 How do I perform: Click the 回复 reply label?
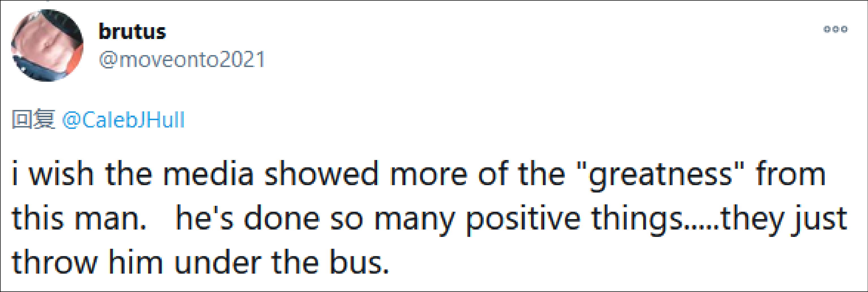pos(33,120)
